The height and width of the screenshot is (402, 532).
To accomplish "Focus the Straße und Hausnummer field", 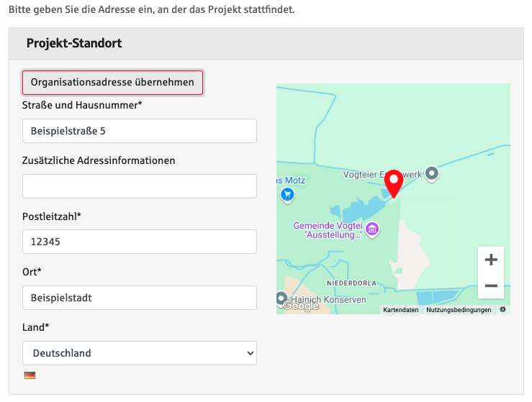I will tap(140, 131).
